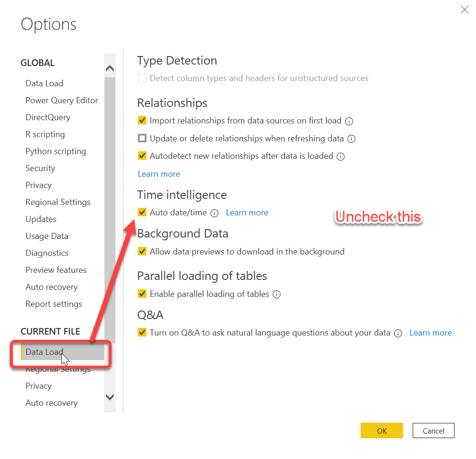This screenshot has height=459, width=476.
Task: Uncheck Enable parallel loading of tables
Action: (x=142, y=294)
